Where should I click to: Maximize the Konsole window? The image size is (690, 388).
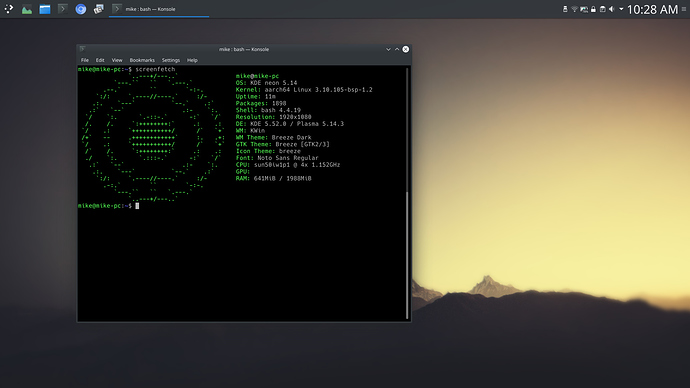[x=397, y=49]
